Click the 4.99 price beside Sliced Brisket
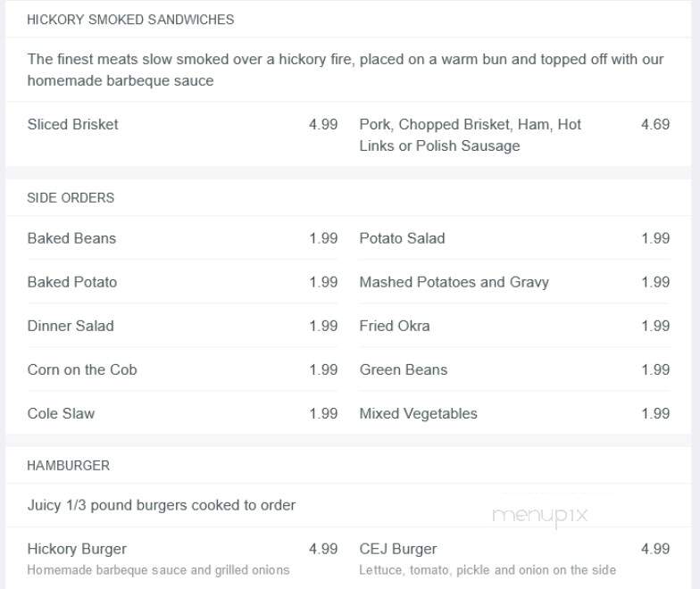The width and height of the screenshot is (700, 589). pos(323,124)
